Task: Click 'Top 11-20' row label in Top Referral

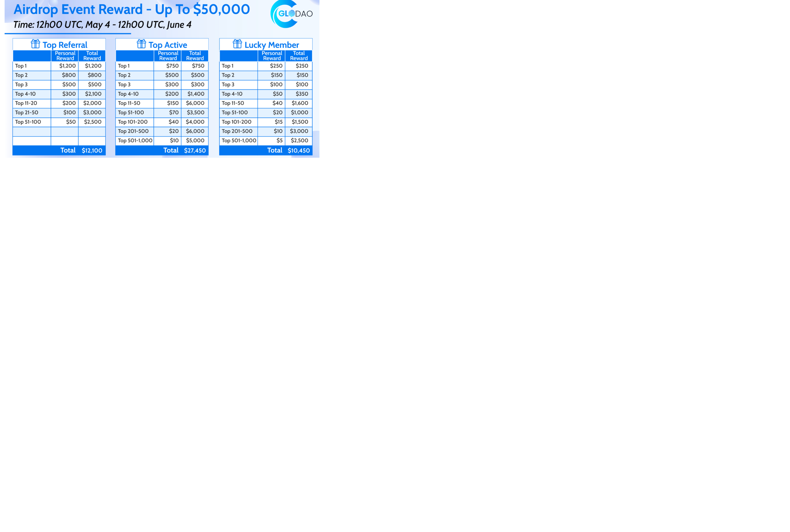Action: [26, 103]
